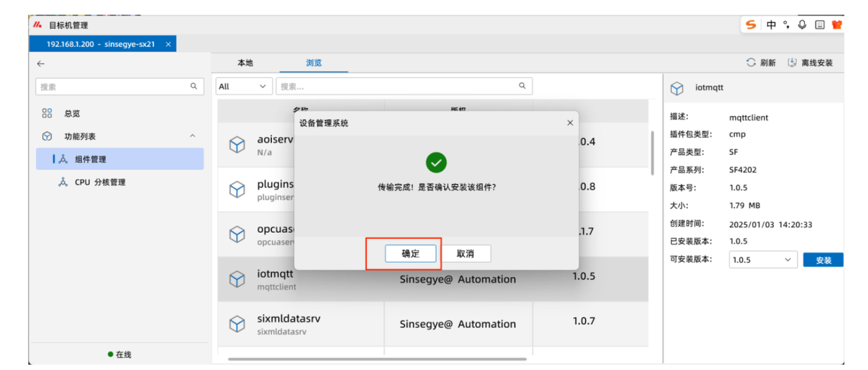Collapse the 功能列表 tree section

point(193,136)
